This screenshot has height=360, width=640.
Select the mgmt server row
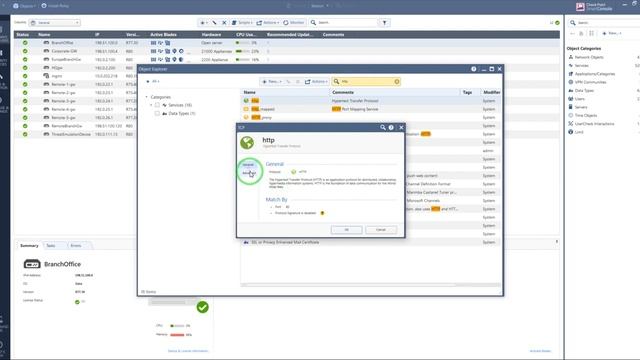click(x=76, y=76)
